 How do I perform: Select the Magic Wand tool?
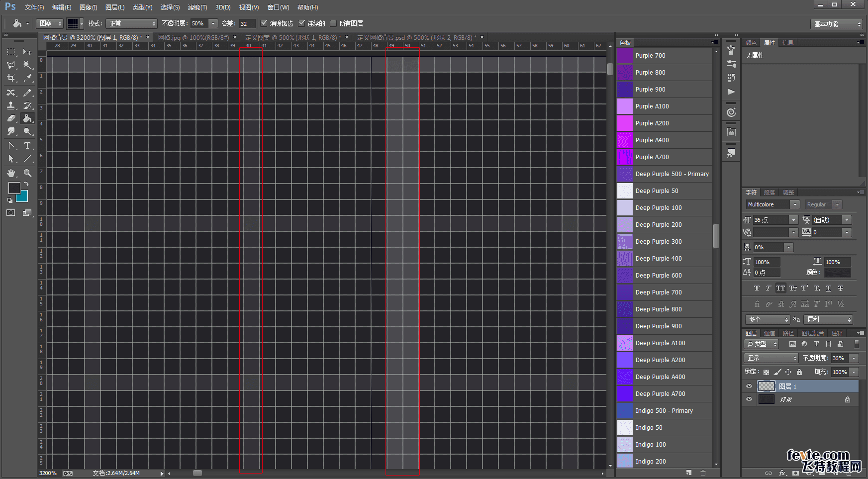point(27,65)
